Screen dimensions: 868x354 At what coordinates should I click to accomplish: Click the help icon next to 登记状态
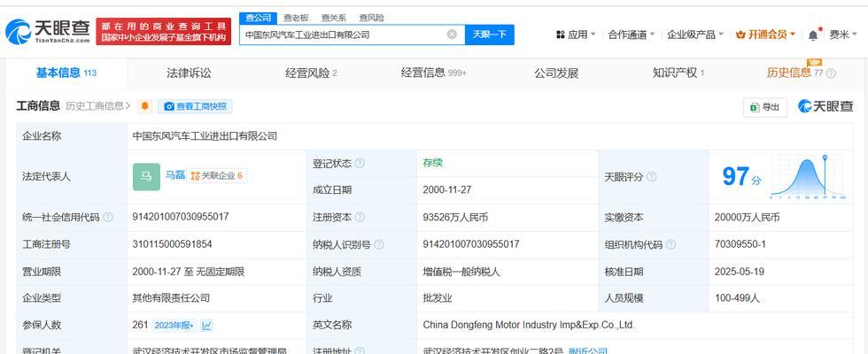coord(360,164)
